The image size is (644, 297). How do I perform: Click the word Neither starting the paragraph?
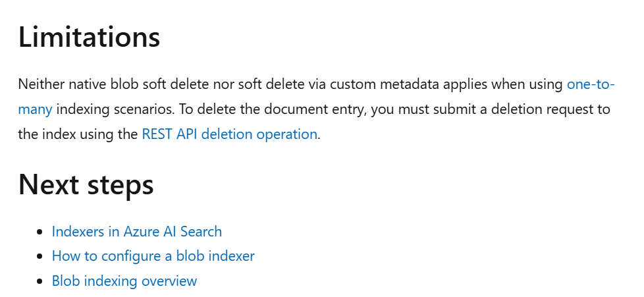point(41,84)
